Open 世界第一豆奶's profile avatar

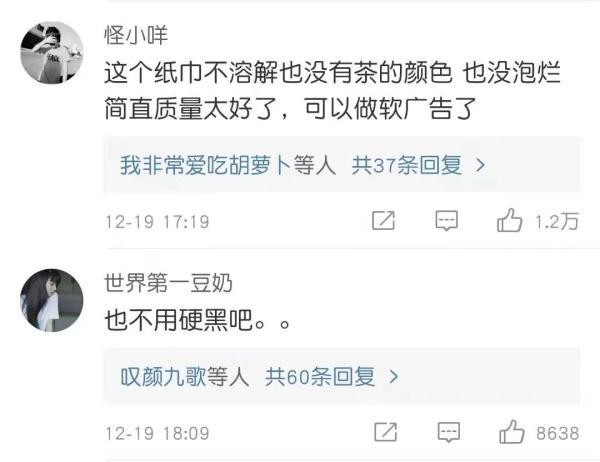52,300
